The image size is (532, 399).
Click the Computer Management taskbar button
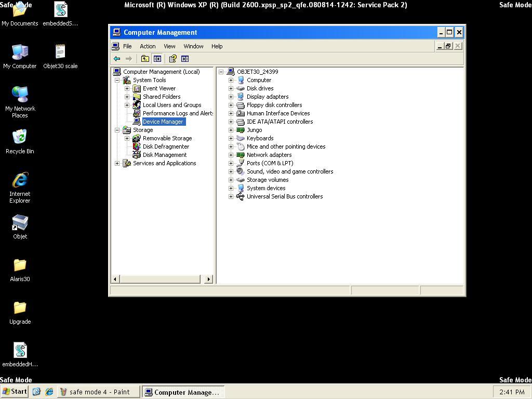[183, 392]
